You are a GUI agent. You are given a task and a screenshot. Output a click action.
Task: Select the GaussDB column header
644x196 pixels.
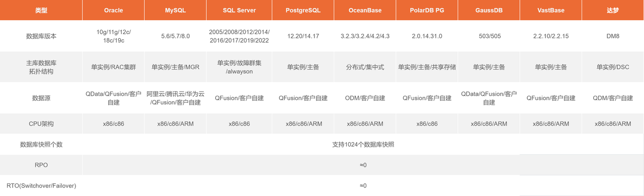pos(489,10)
